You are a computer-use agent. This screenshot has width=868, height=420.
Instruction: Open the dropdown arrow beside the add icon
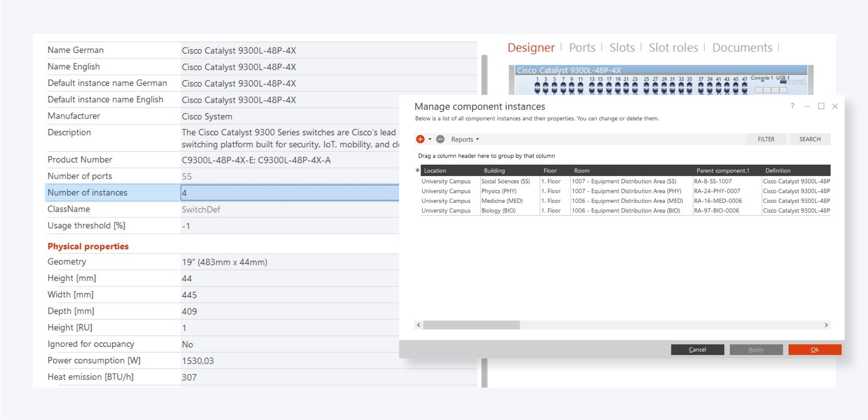[430, 139]
